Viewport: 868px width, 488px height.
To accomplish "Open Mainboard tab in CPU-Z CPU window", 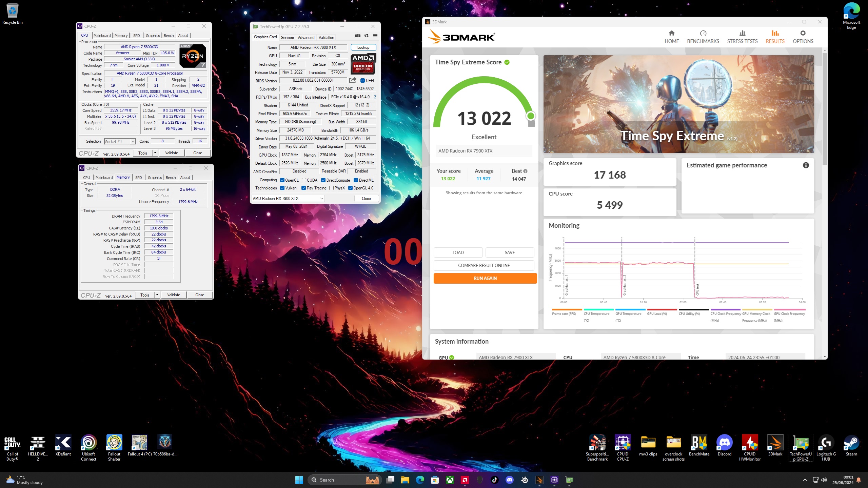I will tap(102, 36).
